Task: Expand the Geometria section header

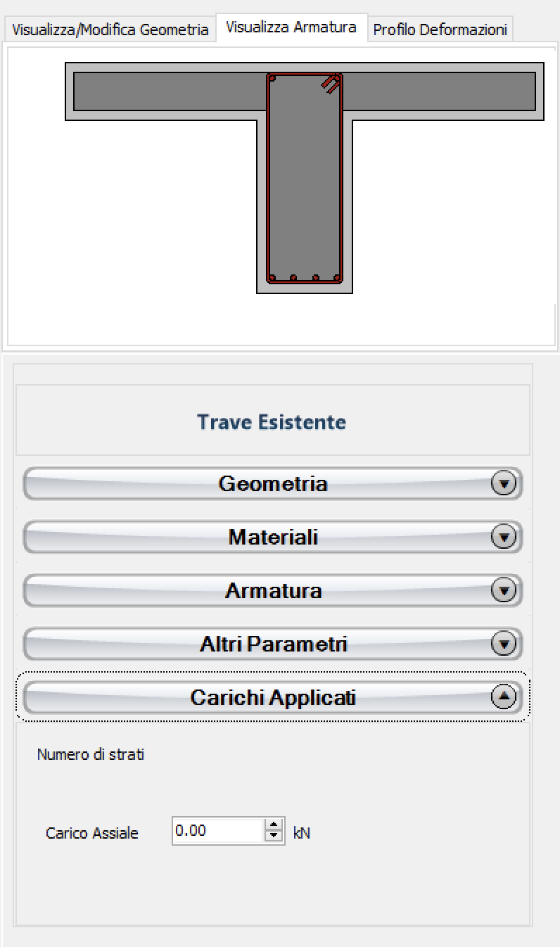Action: coord(273,484)
